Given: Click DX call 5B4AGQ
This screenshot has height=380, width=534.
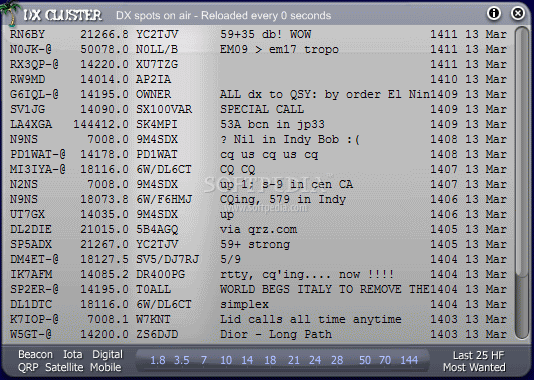Looking at the screenshot, I should click(157, 229).
